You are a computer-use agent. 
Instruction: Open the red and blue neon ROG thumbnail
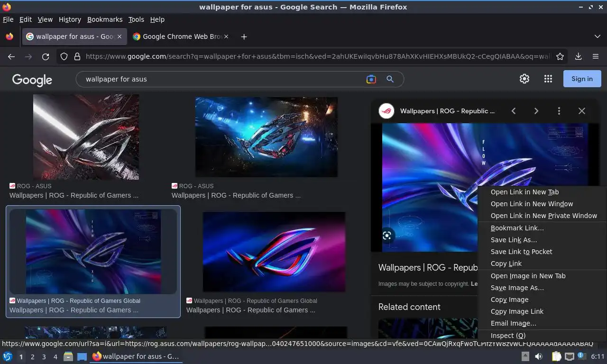pyautogui.click(x=274, y=251)
